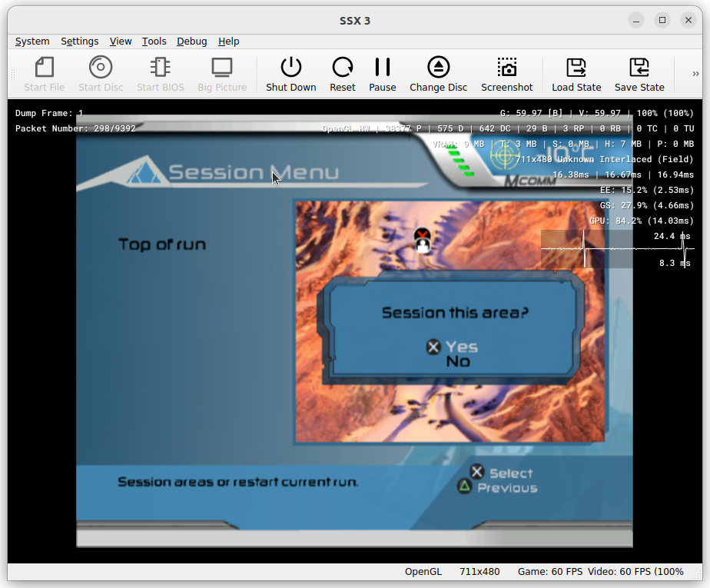The height and width of the screenshot is (588, 710).
Task: Save the current emulator state
Action: pyautogui.click(x=639, y=73)
